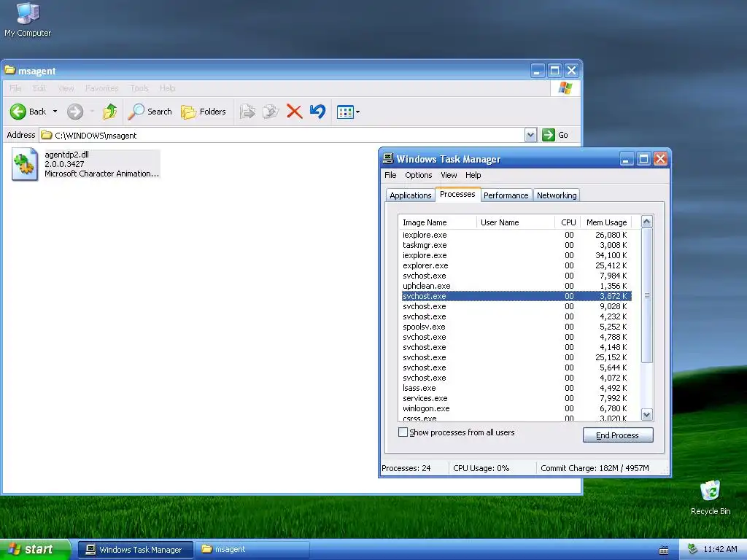This screenshot has width=747, height=560.
Task: Open the Task Manager Help menu
Action: point(473,175)
